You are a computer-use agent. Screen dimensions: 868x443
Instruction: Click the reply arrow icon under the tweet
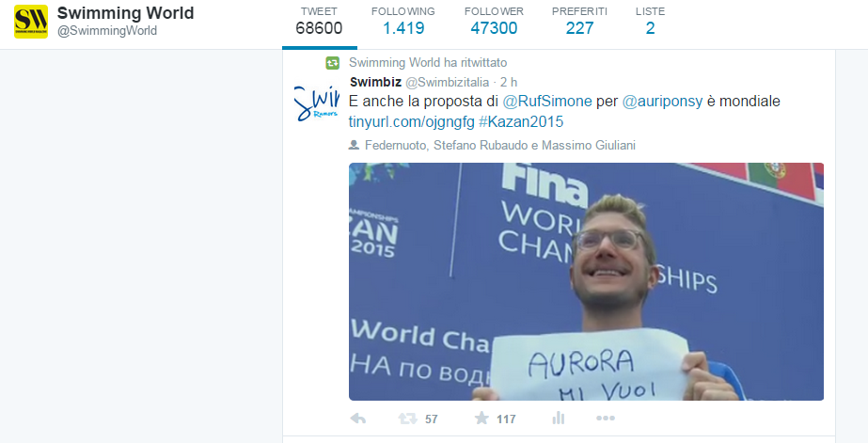(358, 419)
